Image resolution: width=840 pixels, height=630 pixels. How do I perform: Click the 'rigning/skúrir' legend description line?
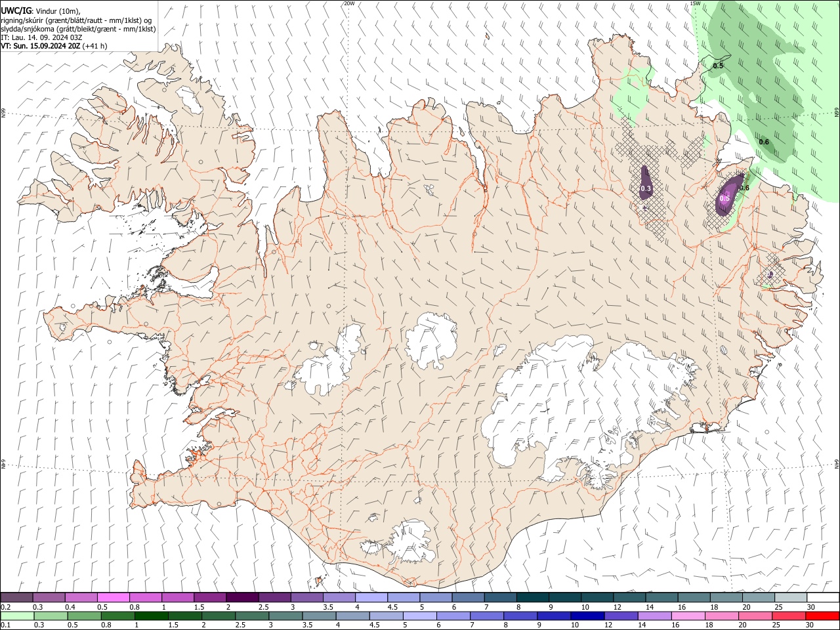(x=77, y=20)
